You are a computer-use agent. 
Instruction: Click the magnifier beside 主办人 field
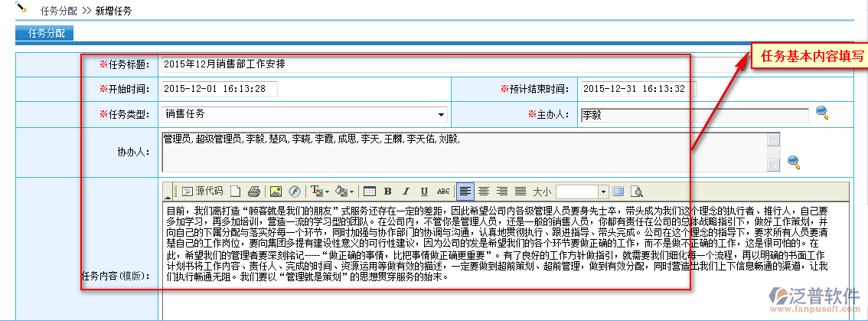point(823,113)
